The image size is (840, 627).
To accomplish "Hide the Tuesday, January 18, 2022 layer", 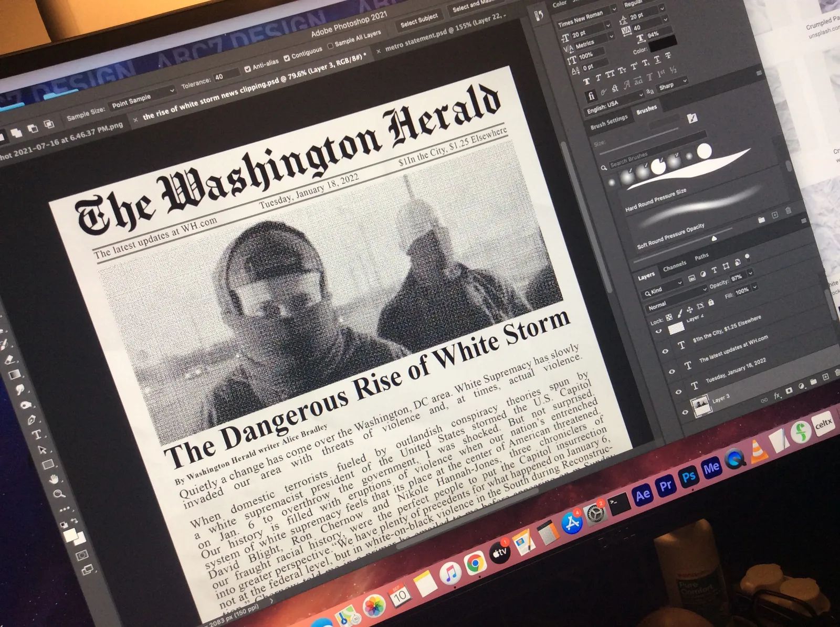I will (x=677, y=391).
